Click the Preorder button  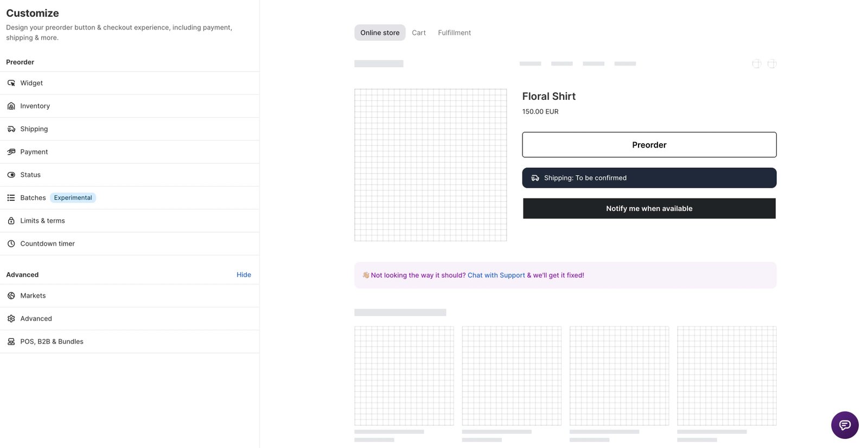pyautogui.click(x=649, y=145)
